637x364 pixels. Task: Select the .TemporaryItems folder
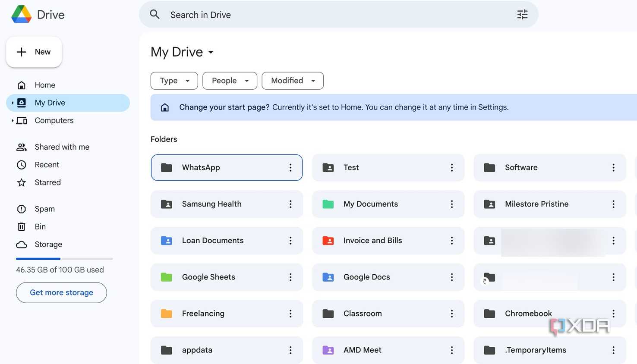549,350
